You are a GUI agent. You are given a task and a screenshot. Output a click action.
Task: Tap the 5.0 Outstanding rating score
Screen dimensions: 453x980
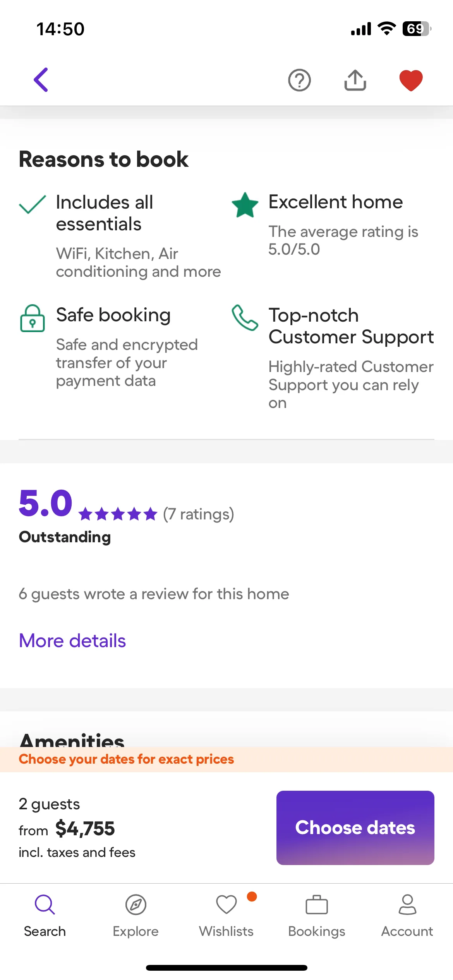(x=46, y=503)
